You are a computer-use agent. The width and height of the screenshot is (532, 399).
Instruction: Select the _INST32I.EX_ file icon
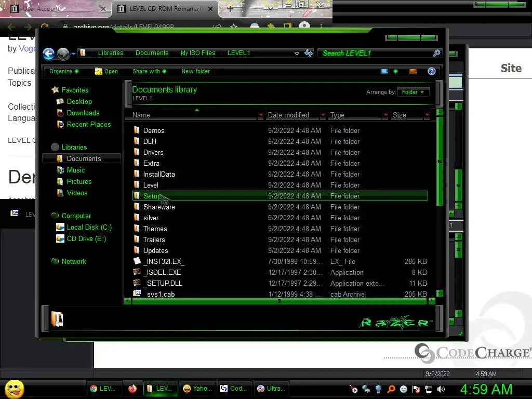(137, 261)
